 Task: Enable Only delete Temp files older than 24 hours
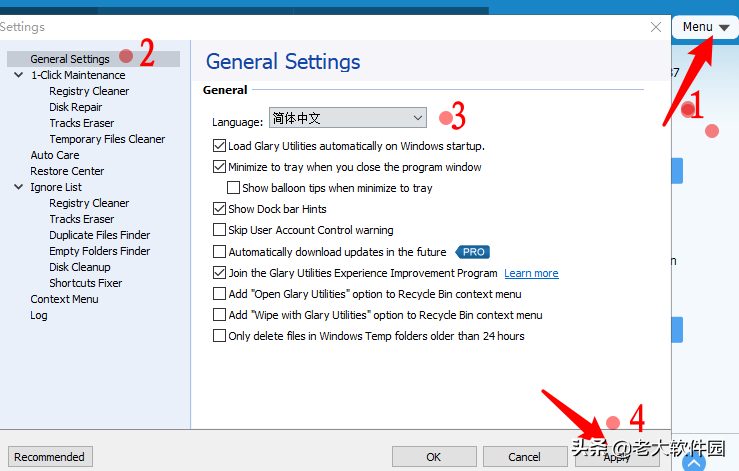click(220, 336)
